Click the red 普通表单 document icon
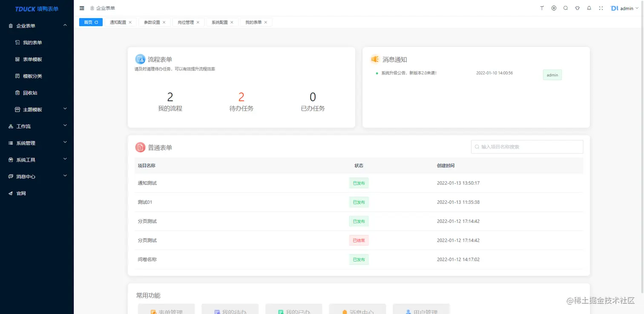The width and height of the screenshot is (644, 314). coord(140,147)
